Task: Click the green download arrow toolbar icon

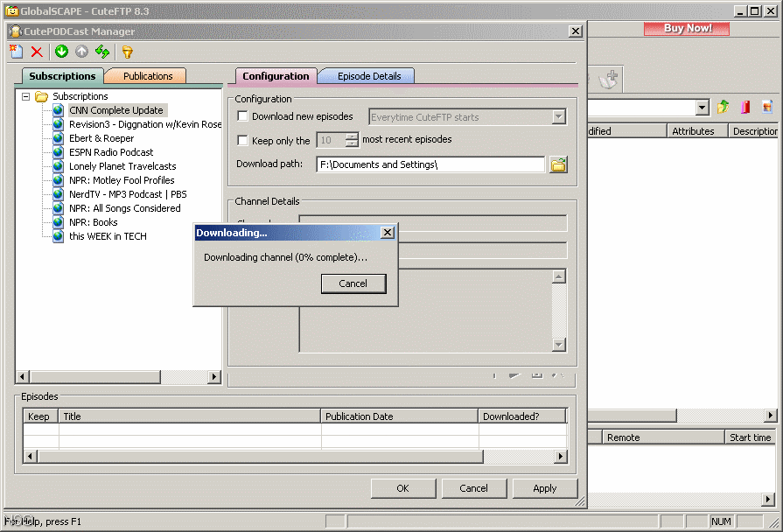Action: 61,52
